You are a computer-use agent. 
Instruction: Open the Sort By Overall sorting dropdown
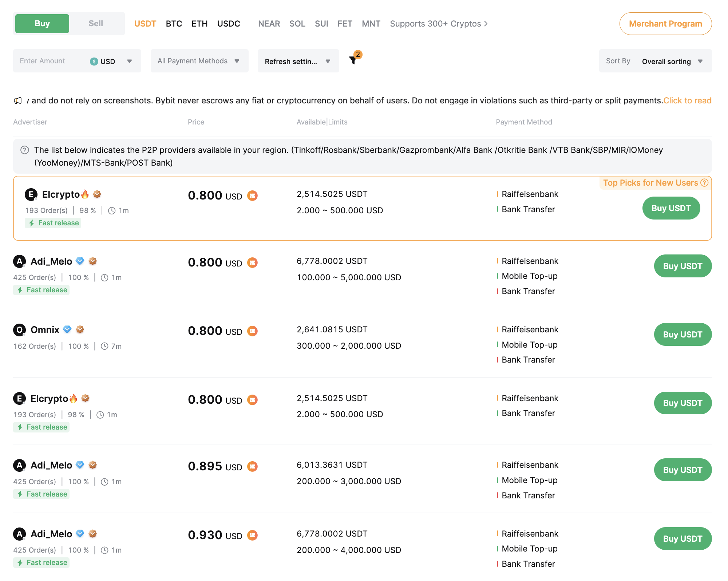(656, 61)
